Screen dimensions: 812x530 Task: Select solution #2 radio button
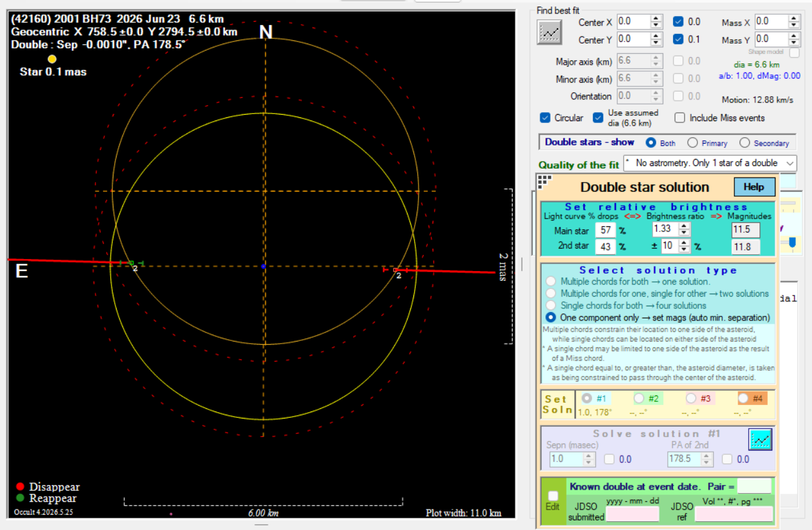[638, 398]
